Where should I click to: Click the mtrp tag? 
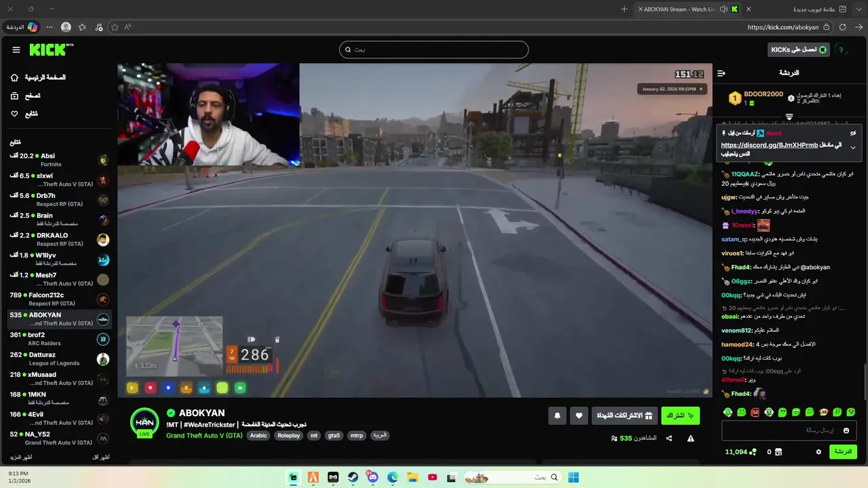357,436
